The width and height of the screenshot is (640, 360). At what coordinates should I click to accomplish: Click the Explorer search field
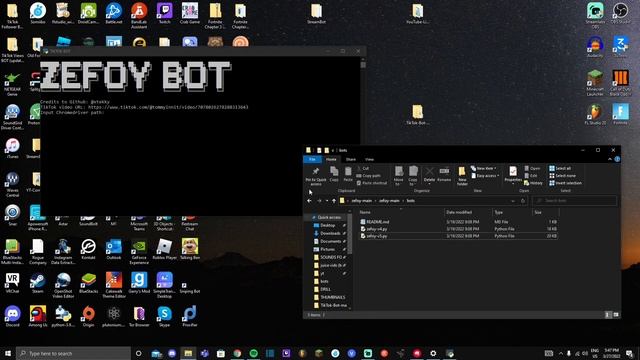click(575, 201)
